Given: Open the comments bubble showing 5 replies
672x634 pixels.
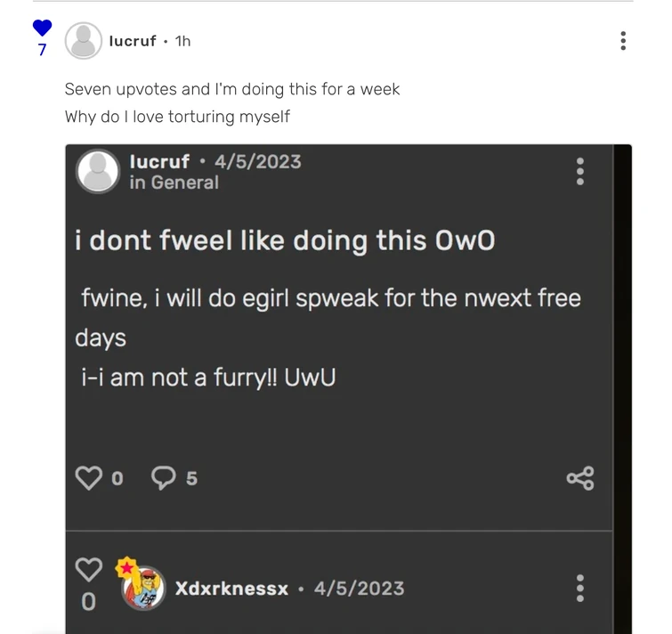Looking at the screenshot, I should pos(165,477).
